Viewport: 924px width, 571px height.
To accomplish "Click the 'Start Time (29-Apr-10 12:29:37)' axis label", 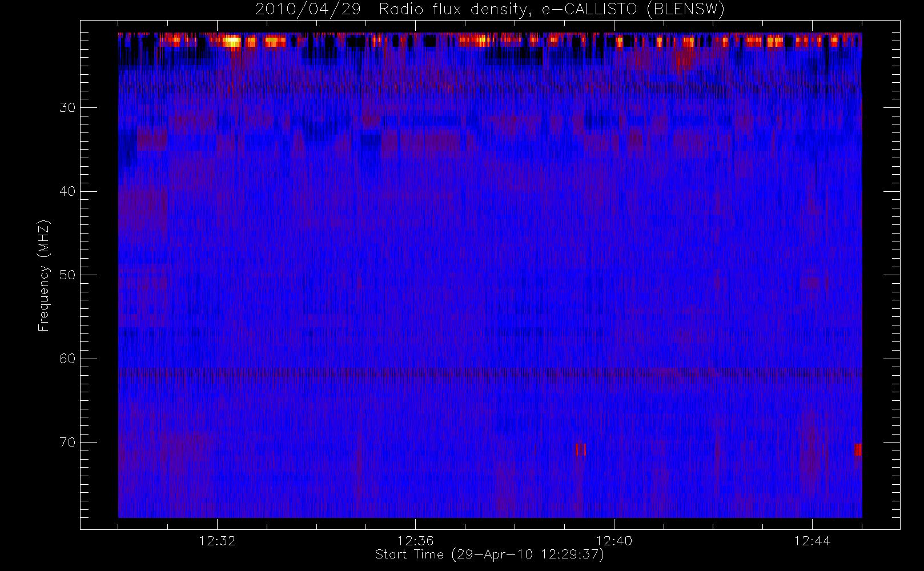I will click(489, 554).
